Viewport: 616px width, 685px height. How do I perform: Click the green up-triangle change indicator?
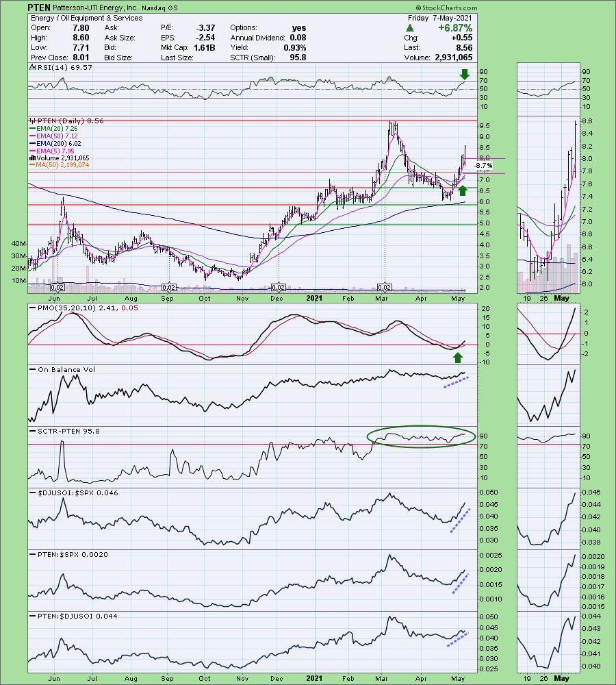click(410, 28)
